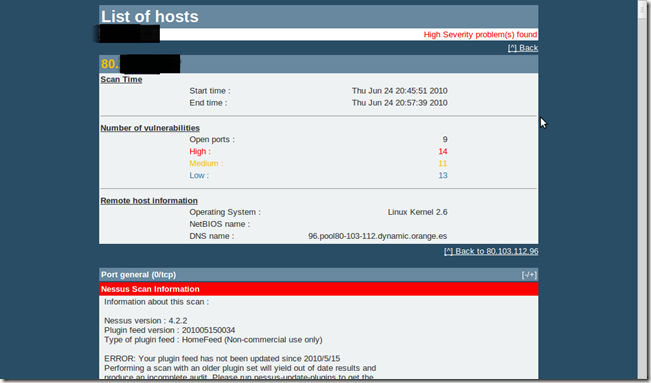Select start time value Thu Jun 24 20:45:51 2010
The image size is (651, 383).
(399, 91)
